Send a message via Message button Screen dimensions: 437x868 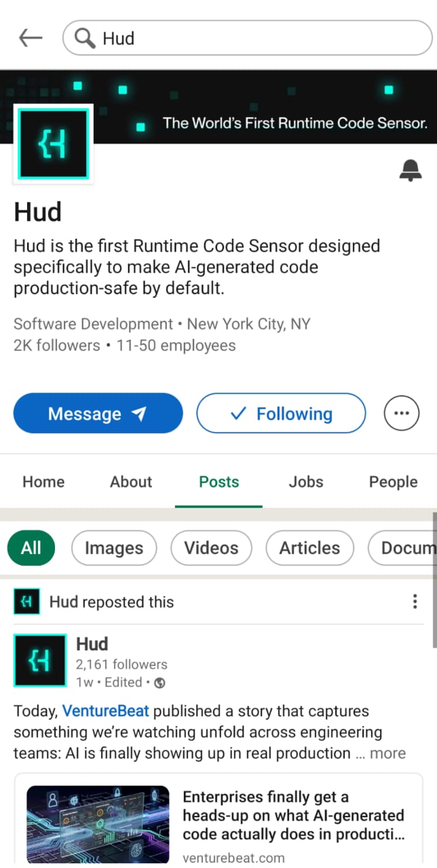98,413
